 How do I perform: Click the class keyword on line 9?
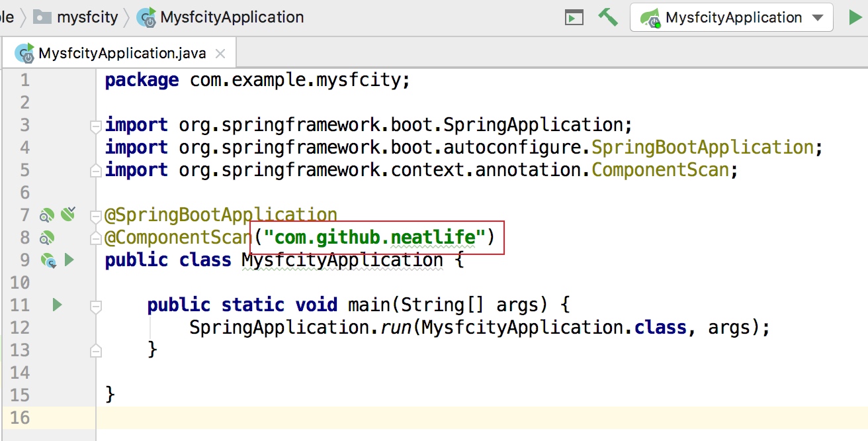point(205,260)
